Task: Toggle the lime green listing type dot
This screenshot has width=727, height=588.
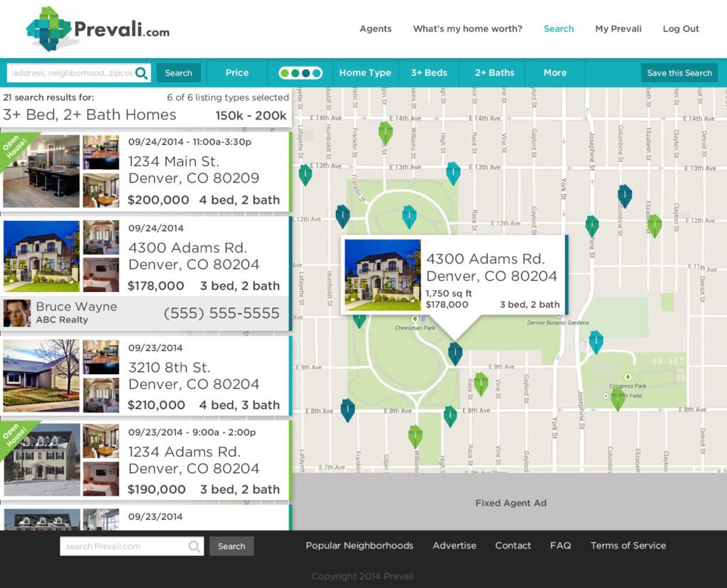Action: 284,73
